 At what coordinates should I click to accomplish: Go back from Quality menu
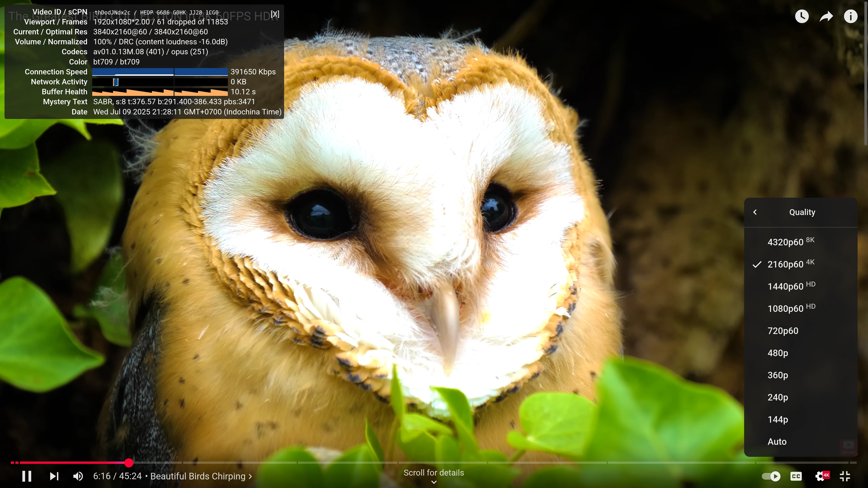(755, 212)
